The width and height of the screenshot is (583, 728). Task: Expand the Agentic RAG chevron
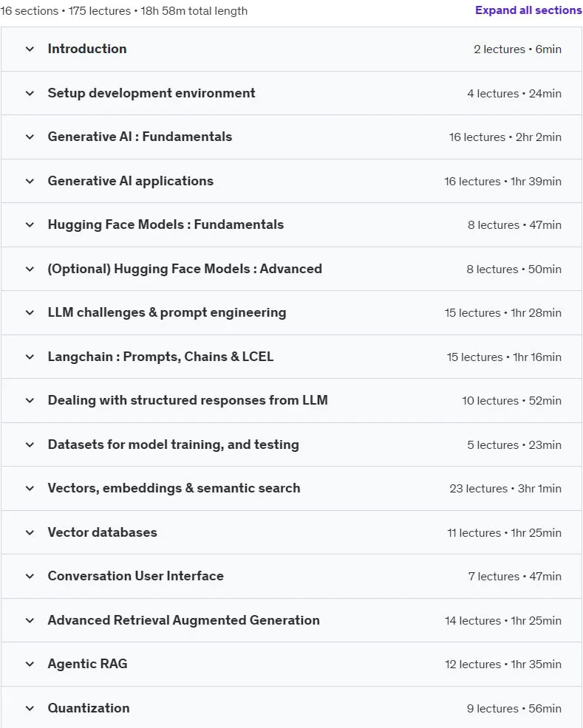tap(30, 664)
